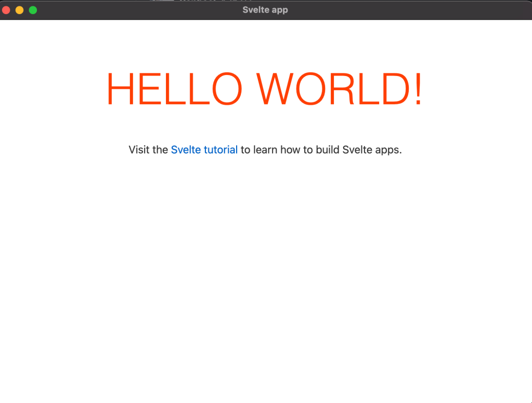
Task: Click the red close button
Action: [6, 9]
